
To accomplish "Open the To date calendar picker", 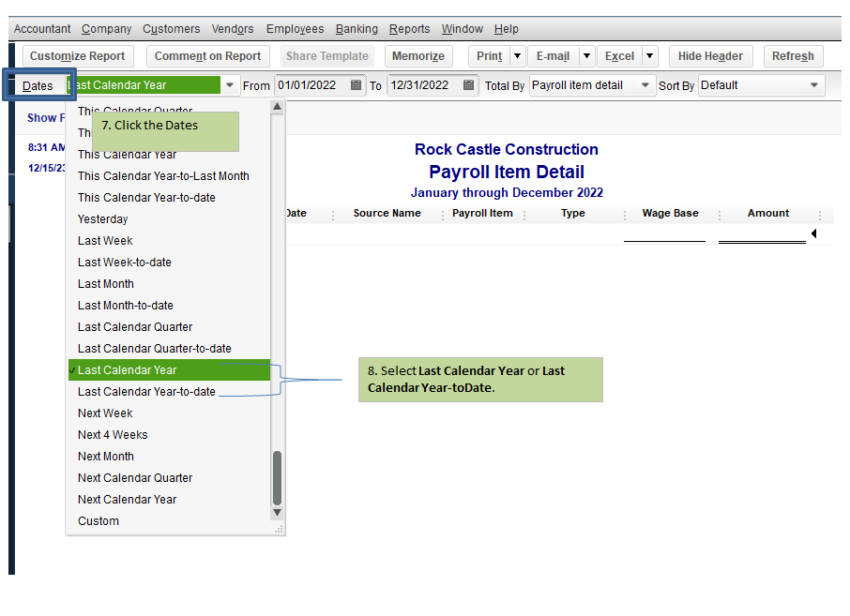I will [469, 85].
